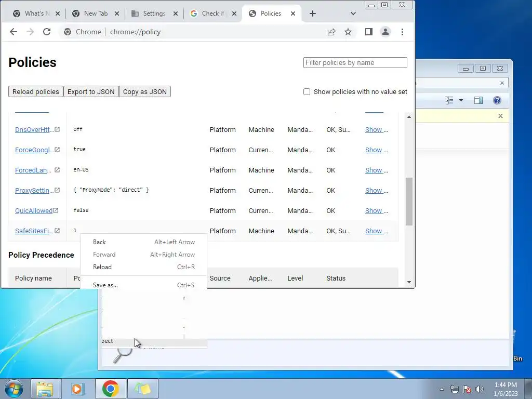This screenshot has width=532, height=399.
Task: Click Reload policies button
Action: point(36,91)
